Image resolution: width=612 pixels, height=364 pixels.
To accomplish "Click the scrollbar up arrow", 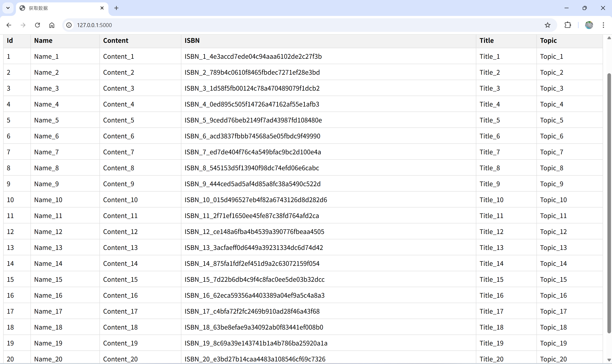I will (x=609, y=38).
